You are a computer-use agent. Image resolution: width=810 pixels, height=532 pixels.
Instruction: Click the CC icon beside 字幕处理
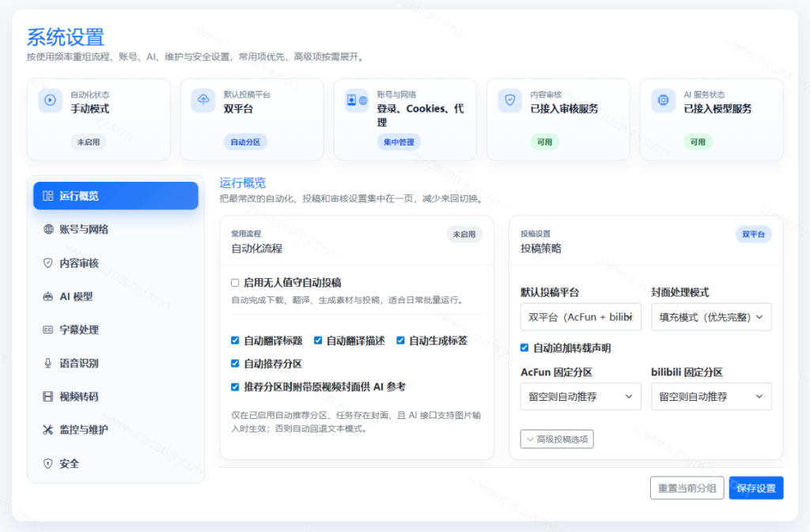pyautogui.click(x=48, y=330)
